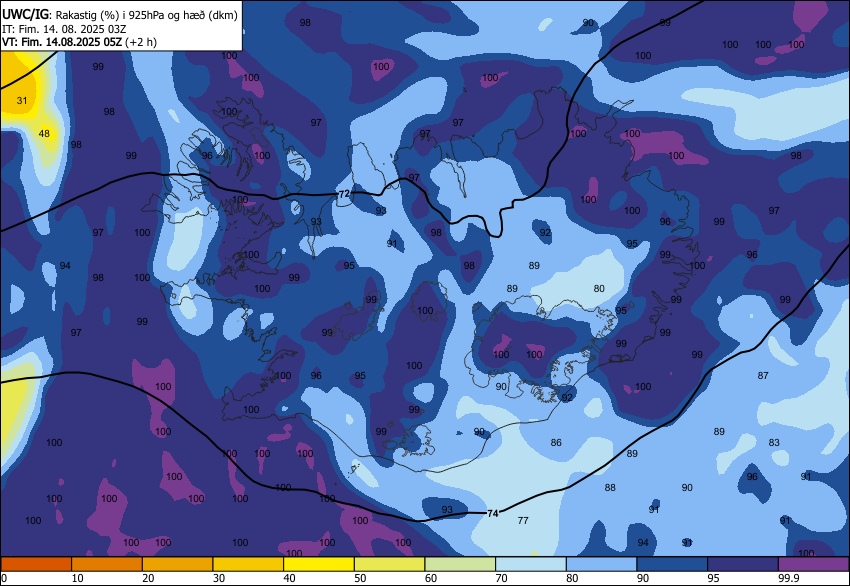The width and height of the screenshot is (850, 586).
Task: Click the map value '87'
Action: coord(763,375)
